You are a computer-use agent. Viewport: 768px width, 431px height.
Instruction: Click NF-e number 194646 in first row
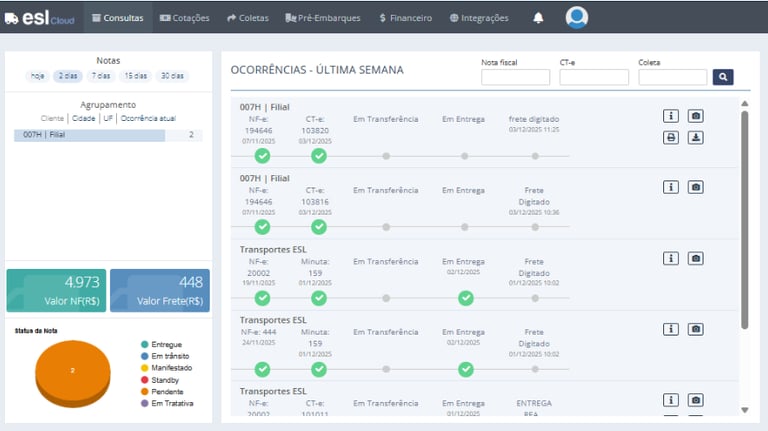pos(259,131)
